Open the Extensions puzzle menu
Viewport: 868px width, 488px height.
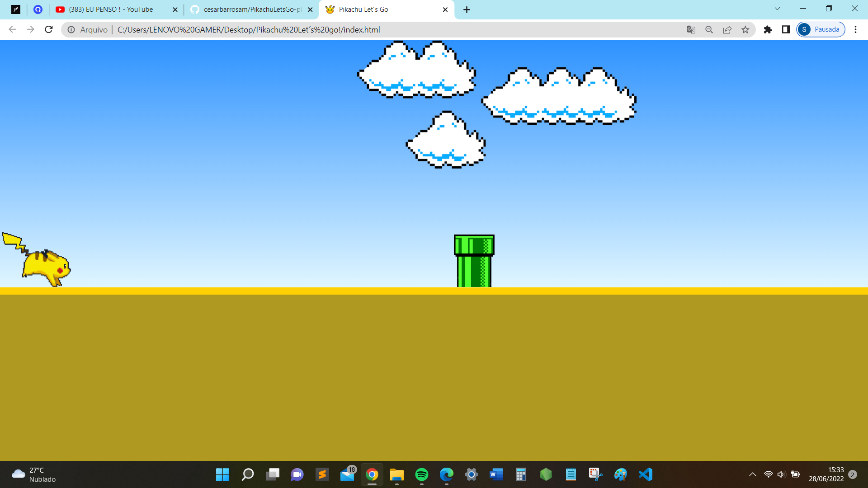768,29
